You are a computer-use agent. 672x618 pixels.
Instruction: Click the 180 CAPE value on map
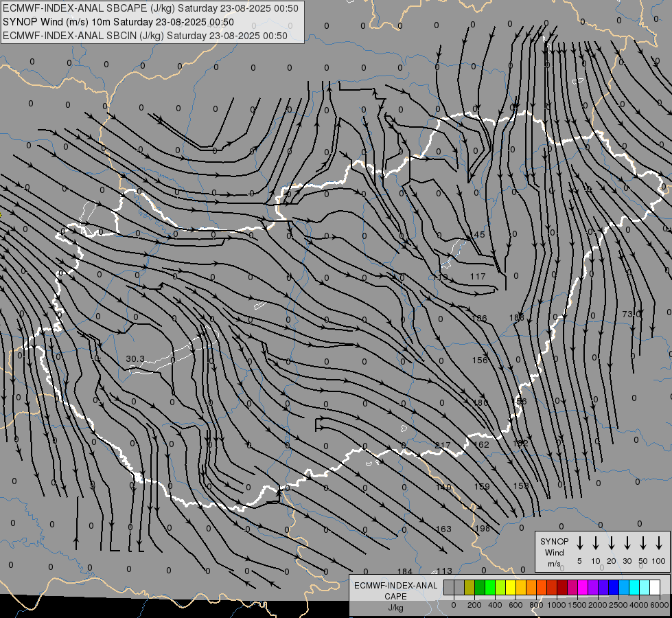(480, 402)
